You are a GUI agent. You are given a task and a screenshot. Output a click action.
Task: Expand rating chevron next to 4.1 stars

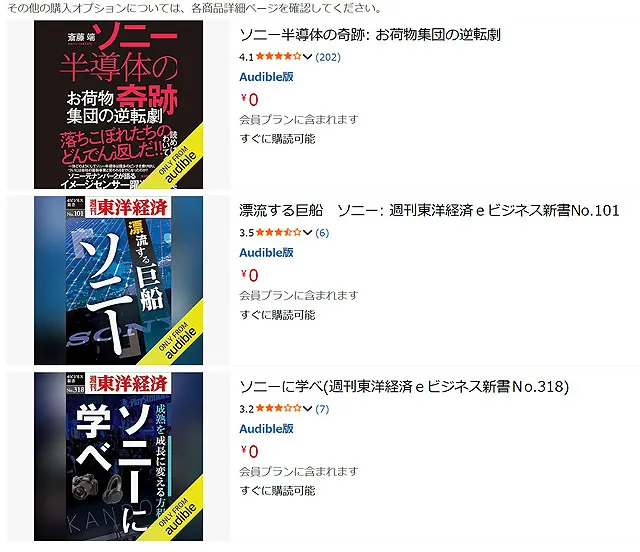[x=307, y=57]
